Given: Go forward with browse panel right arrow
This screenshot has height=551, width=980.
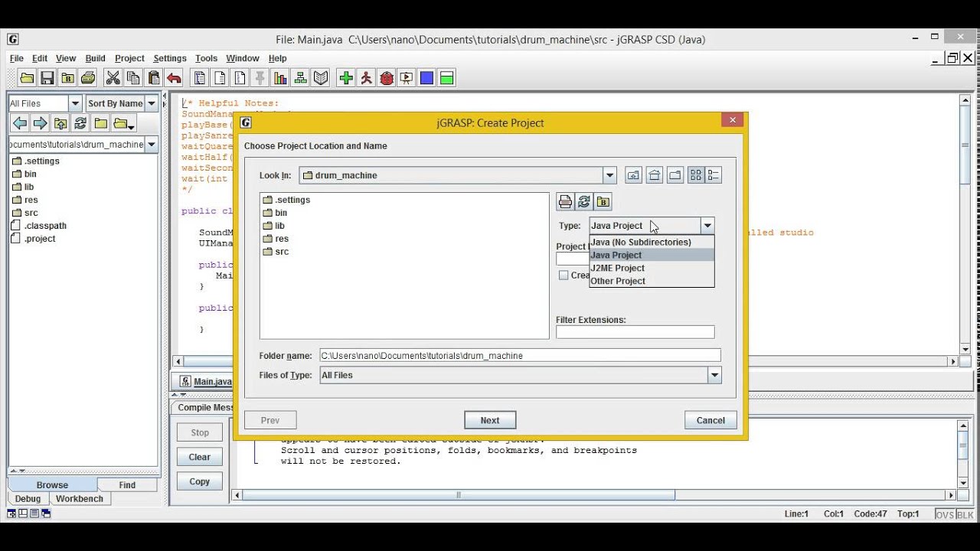Looking at the screenshot, I should [x=40, y=123].
